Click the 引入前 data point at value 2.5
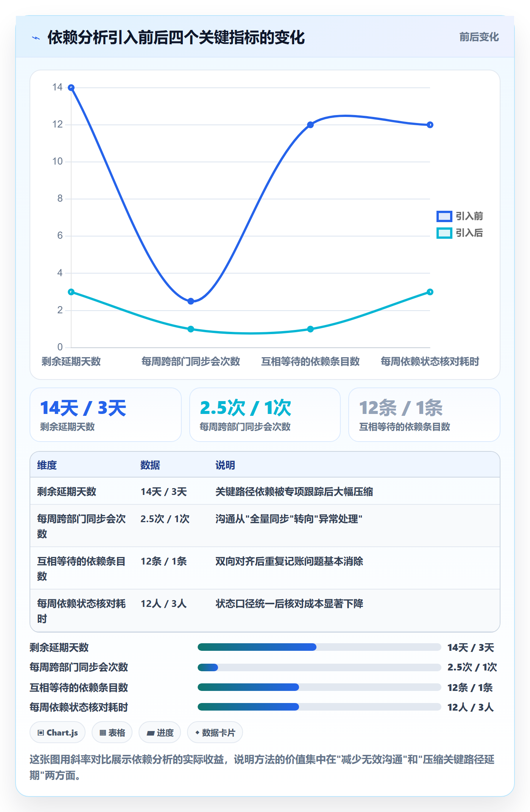Viewport: 530px width, 812px height. pyautogui.click(x=191, y=301)
